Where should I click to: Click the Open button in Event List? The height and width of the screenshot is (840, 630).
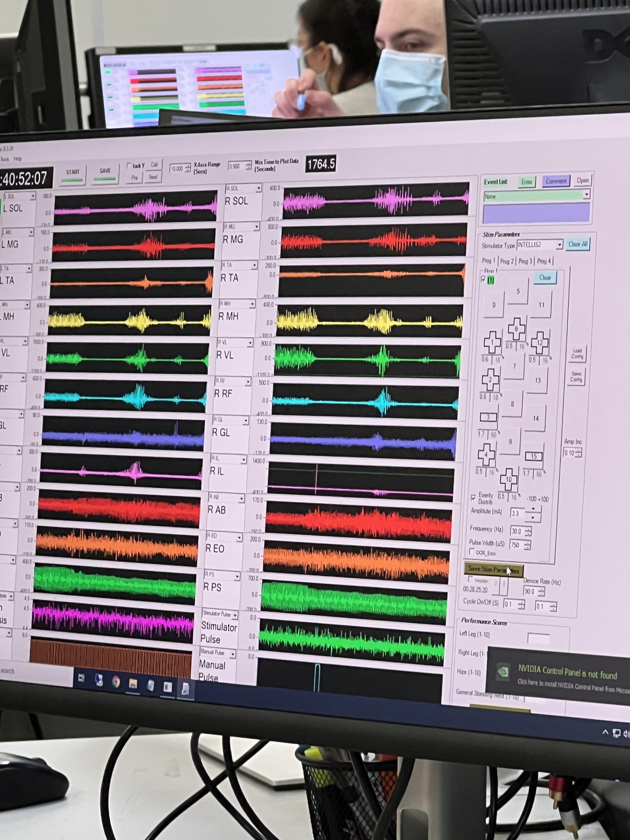point(582,181)
